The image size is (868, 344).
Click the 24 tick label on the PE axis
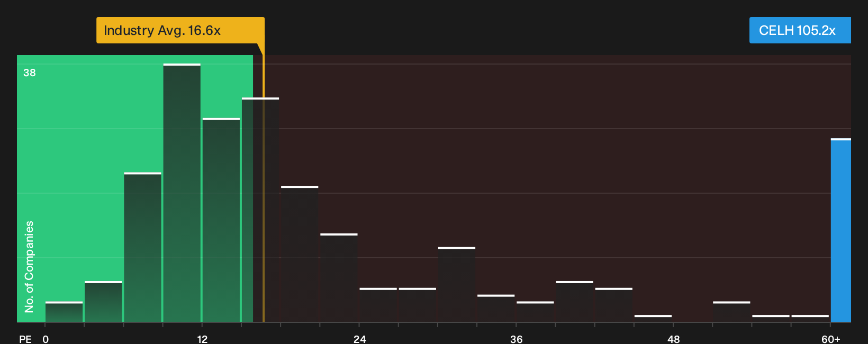point(359,339)
